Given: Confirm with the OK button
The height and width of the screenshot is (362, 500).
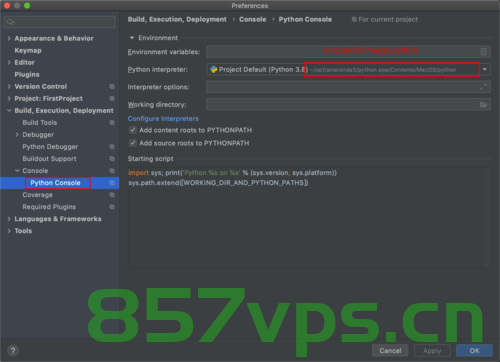Looking at the screenshot, I should (474, 351).
